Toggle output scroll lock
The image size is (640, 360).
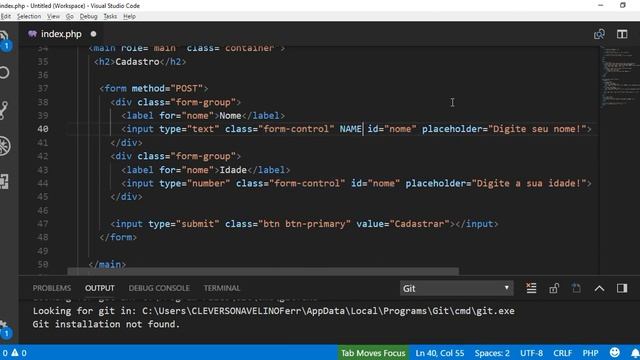pyautogui.click(x=554, y=288)
